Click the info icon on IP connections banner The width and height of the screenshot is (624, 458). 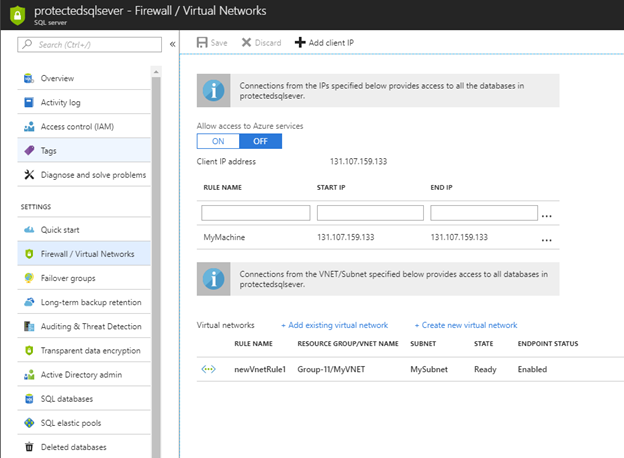[214, 90]
